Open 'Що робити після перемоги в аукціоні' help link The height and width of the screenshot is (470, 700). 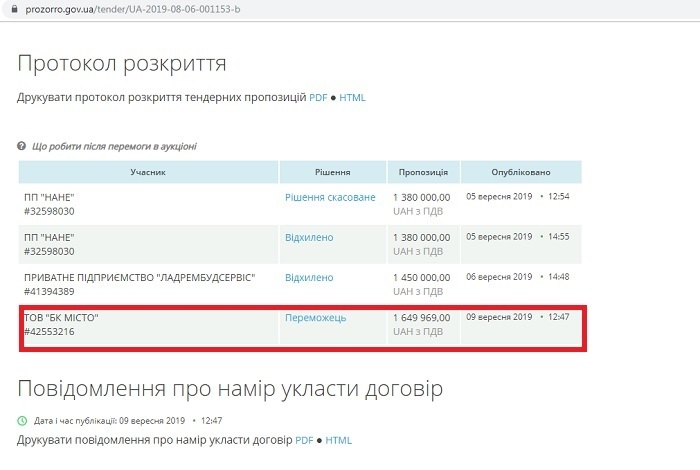(x=114, y=146)
